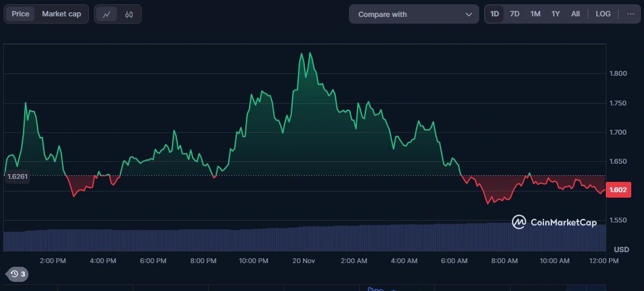Display the 1Y time range
This screenshot has height=291, width=644.
555,14
